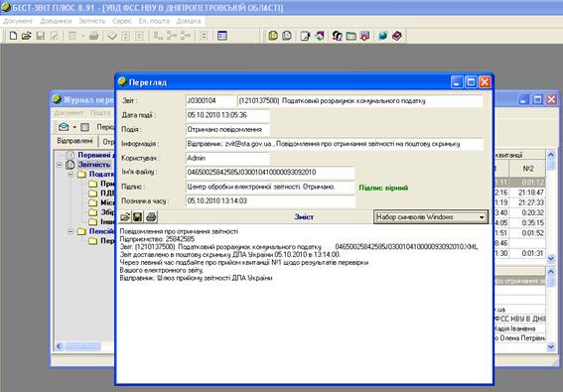Click the Дата події field
The width and height of the screenshot is (563, 392).
227,115
